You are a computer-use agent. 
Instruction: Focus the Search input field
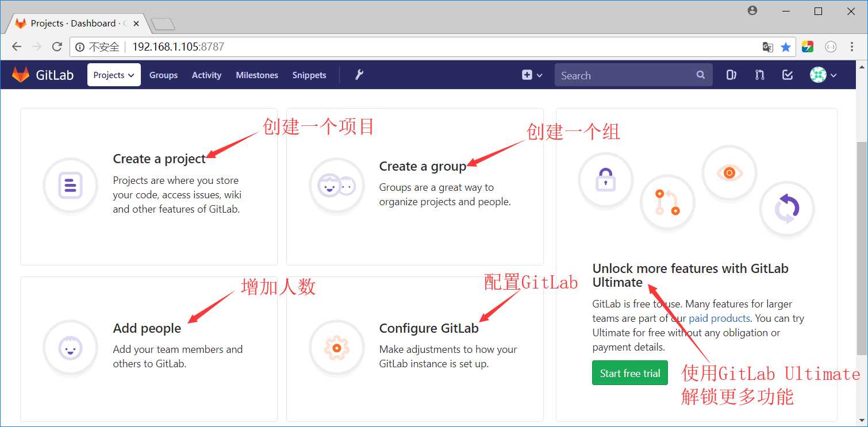pyautogui.click(x=633, y=75)
